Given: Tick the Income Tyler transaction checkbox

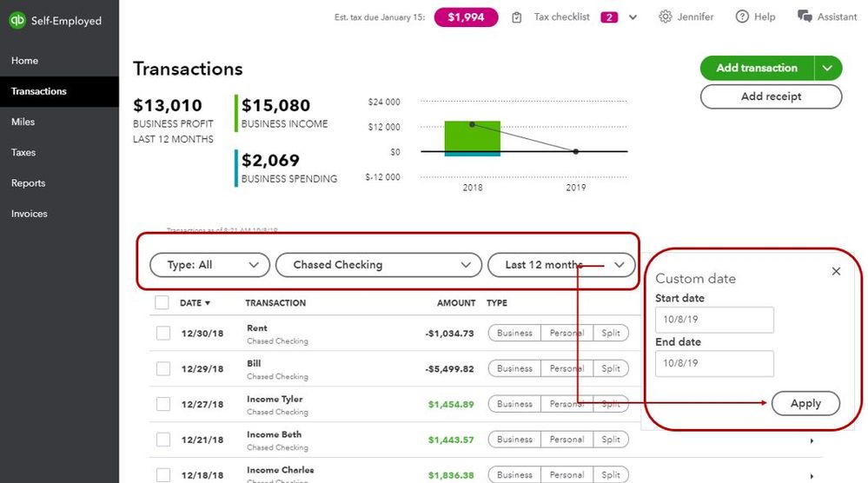Looking at the screenshot, I should 163,404.
